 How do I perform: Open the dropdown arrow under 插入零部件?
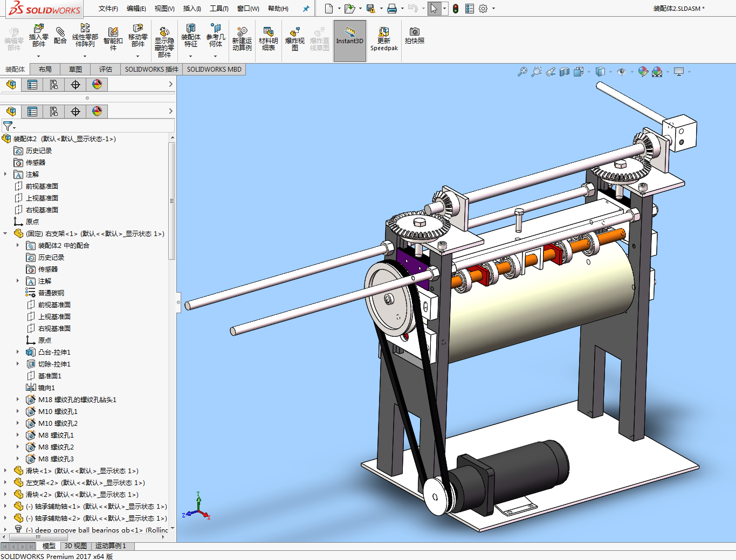pos(38,56)
